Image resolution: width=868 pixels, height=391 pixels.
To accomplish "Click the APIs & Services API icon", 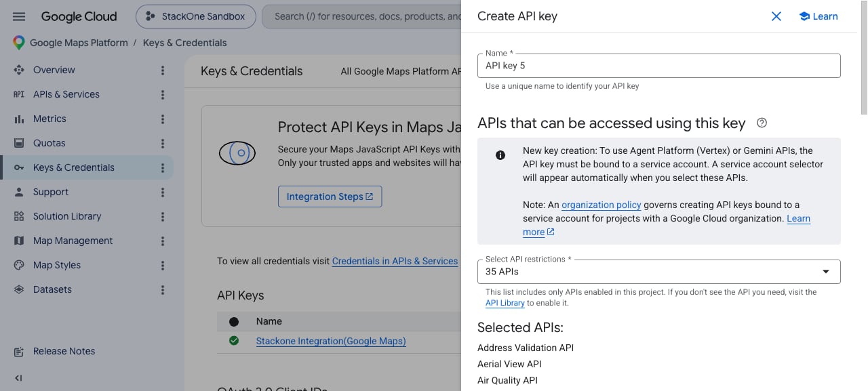I will [19, 94].
